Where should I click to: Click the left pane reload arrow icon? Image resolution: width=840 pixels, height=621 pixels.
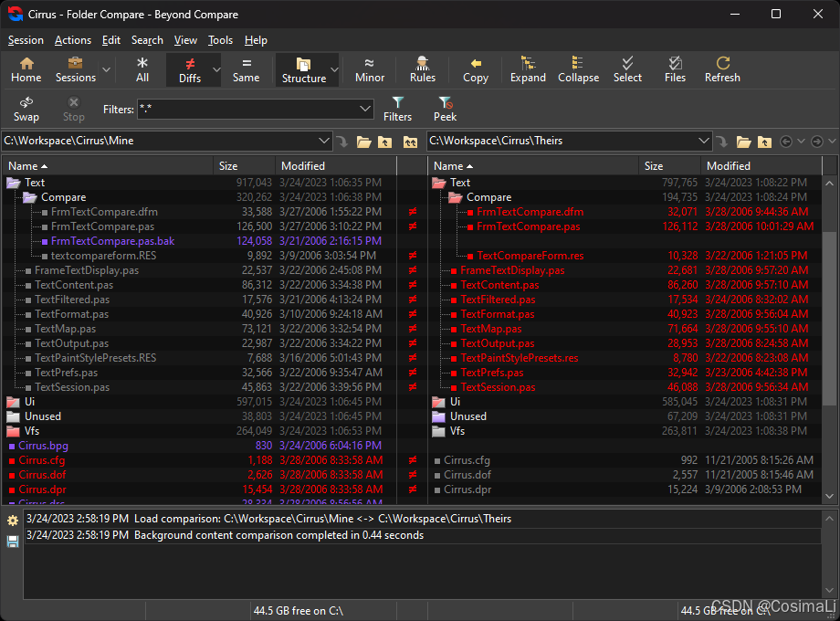[x=341, y=142]
